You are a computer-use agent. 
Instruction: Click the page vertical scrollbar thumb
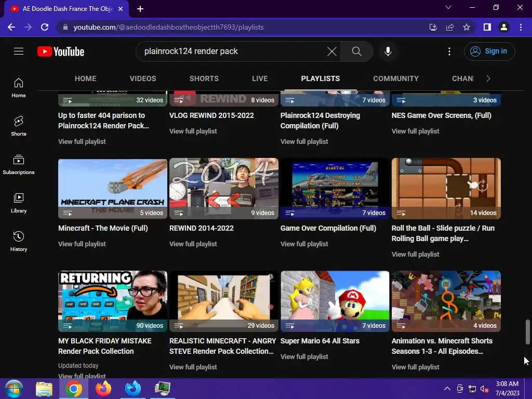point(527,331)
